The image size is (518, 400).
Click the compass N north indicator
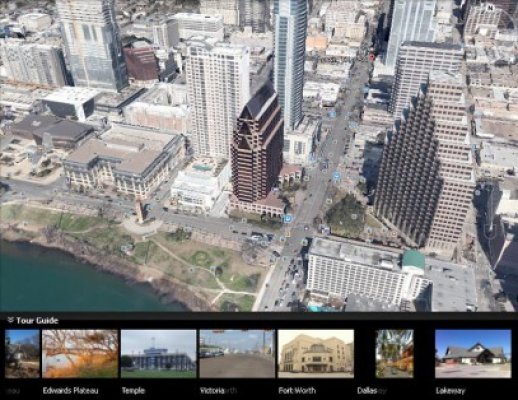click(490, 8)
